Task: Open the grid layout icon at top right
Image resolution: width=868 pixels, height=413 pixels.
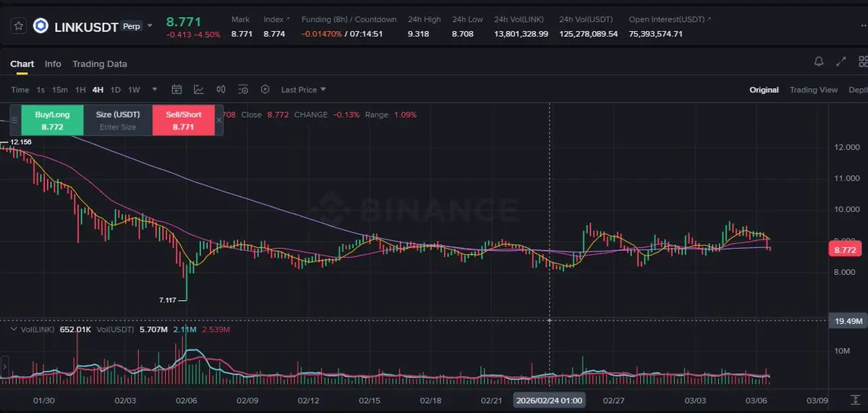Action: pos(861,62)
